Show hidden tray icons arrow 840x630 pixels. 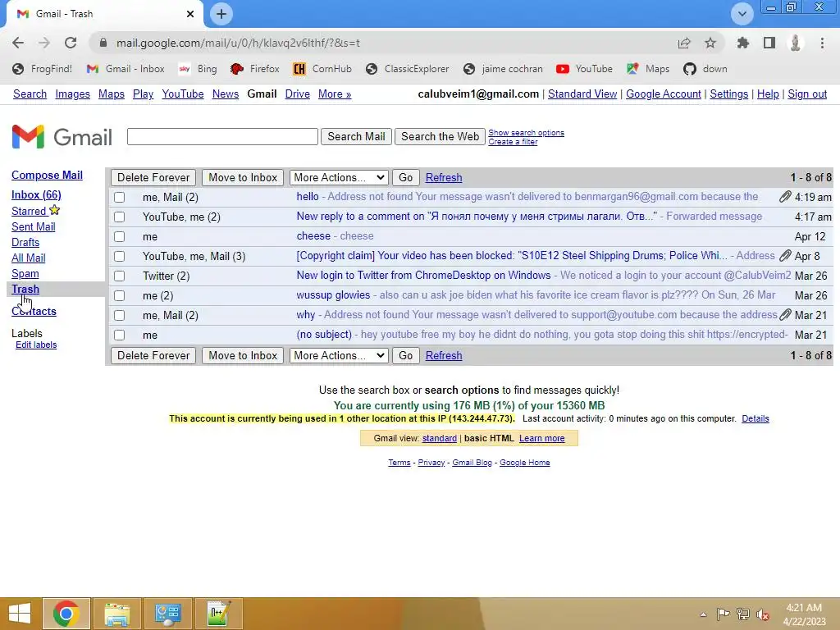(x=703, y=614)
